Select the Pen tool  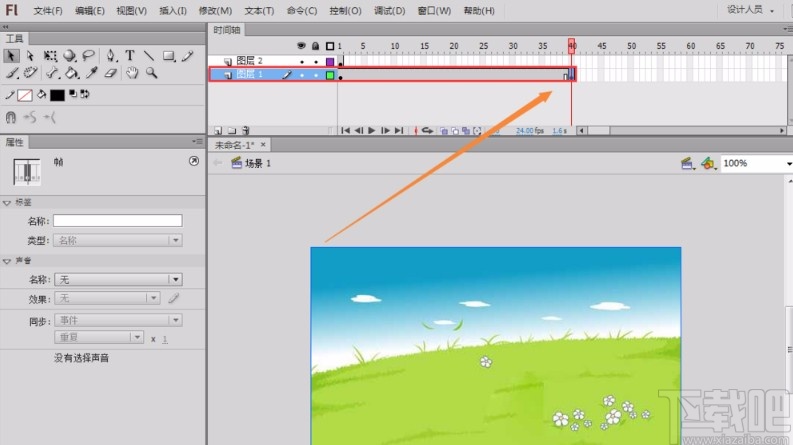click(x=110, y=56)
